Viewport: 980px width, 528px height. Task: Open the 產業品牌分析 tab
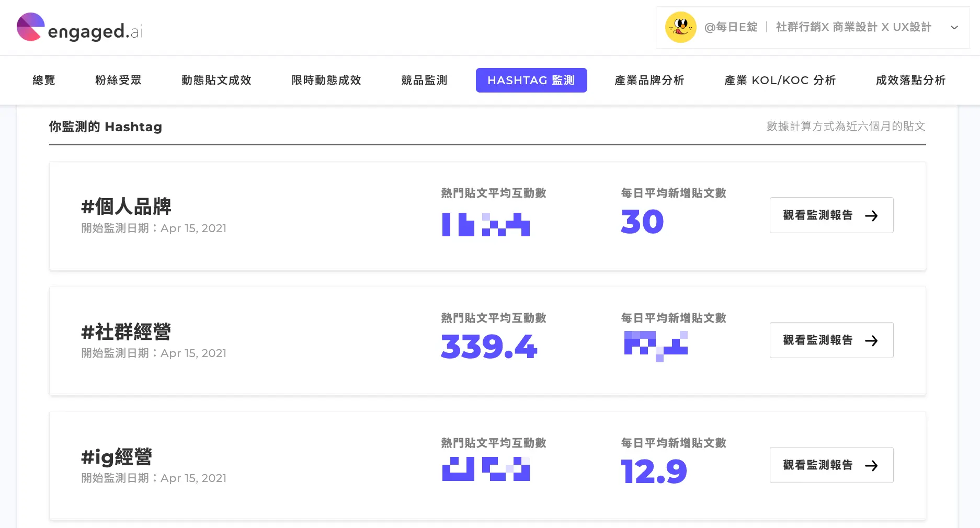[x=649, y=80]
